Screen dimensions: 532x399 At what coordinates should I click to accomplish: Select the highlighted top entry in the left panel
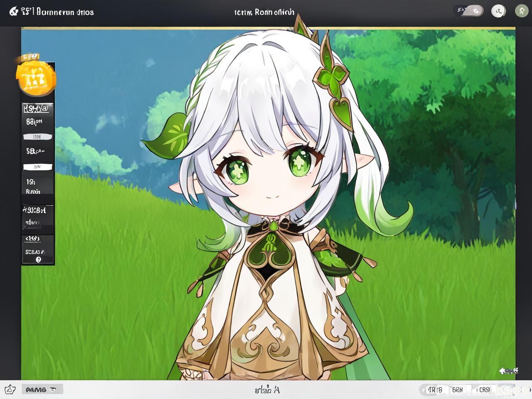pos(37,108)
